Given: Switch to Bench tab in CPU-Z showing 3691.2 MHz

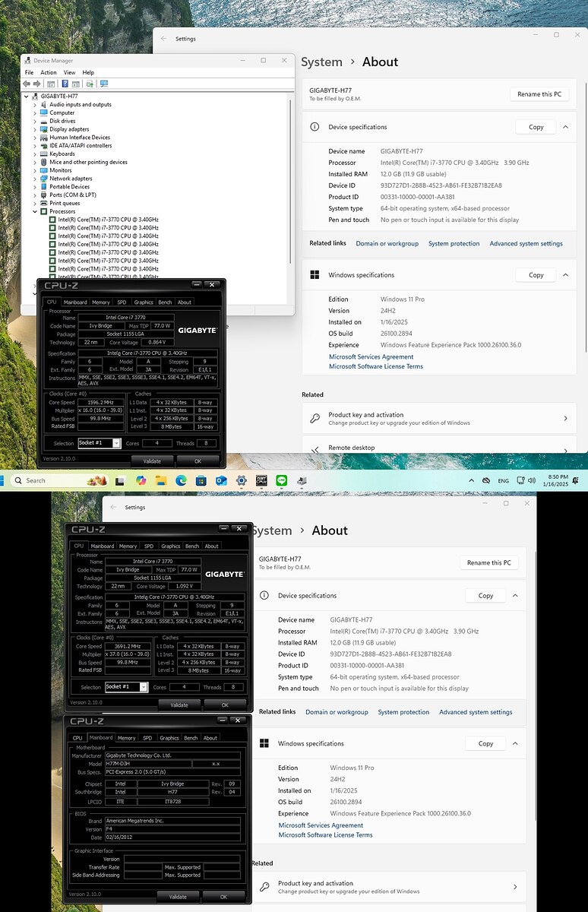Looking at the screenshot, I should [192, 546].
